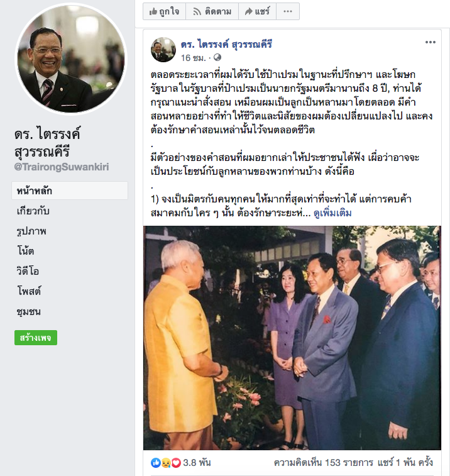Click the ถูกใจ (Like) page button

[x=164, y=11]
